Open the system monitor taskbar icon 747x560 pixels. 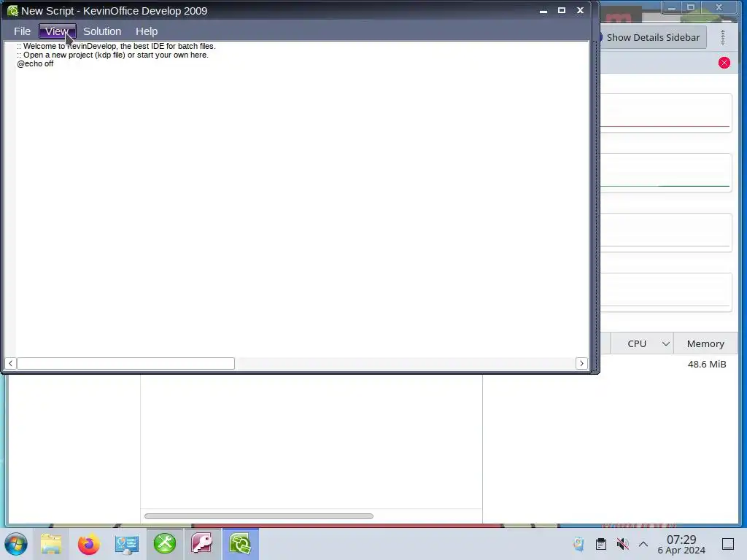[x=127, y=544]
